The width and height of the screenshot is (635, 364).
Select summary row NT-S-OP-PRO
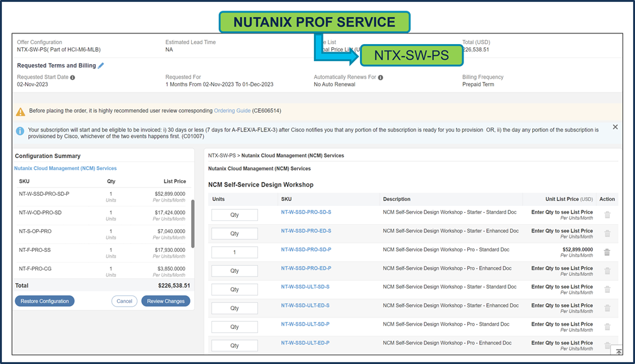tap(103, 234)
